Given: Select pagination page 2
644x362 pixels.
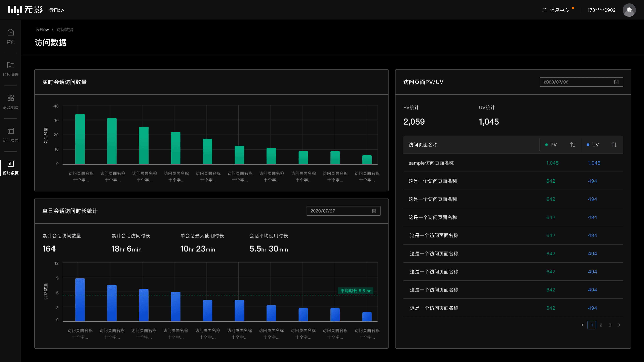Looking at the screenshot, I should pyautogui.click(x=601, y=325).
